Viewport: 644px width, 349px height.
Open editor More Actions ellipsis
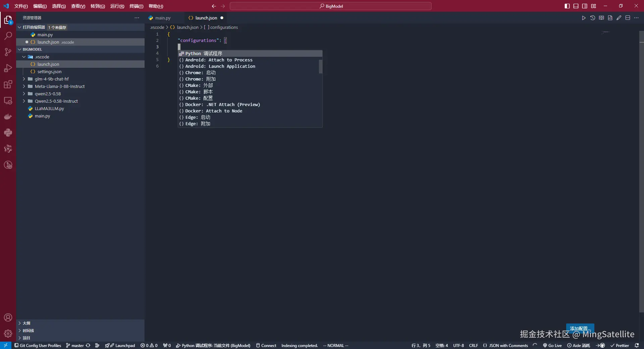coord(636,18)
